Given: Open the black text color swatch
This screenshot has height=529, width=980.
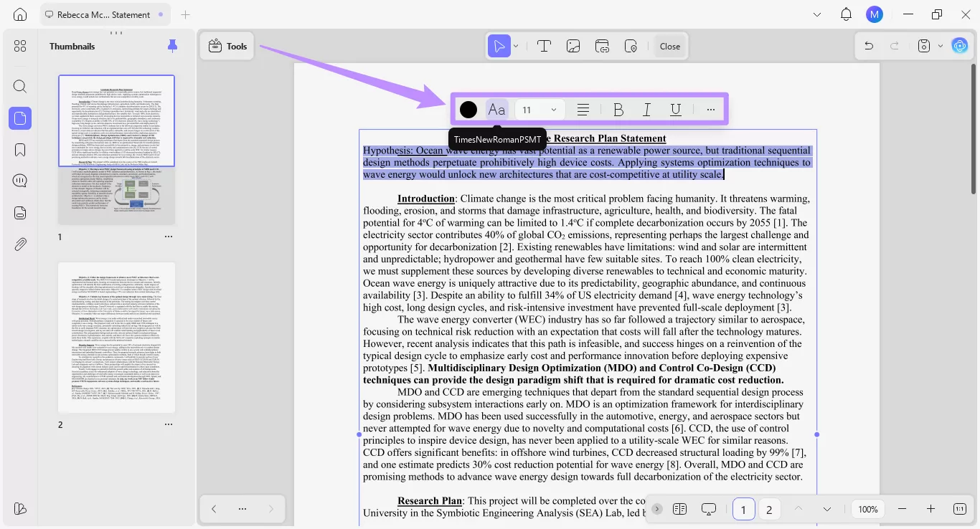Looking at the screenshot, I should [468, 110].
